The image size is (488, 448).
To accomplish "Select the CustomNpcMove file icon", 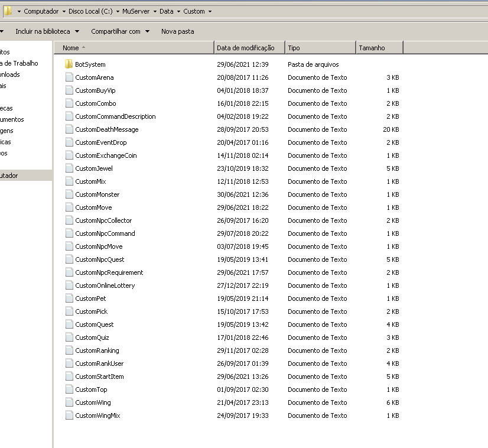I will (x=69, y=246).
